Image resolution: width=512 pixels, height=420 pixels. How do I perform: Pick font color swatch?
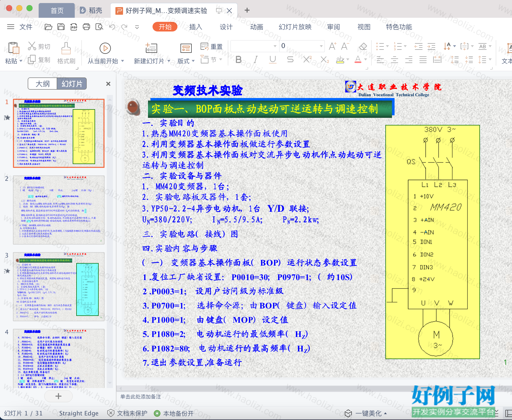point(358,60)
